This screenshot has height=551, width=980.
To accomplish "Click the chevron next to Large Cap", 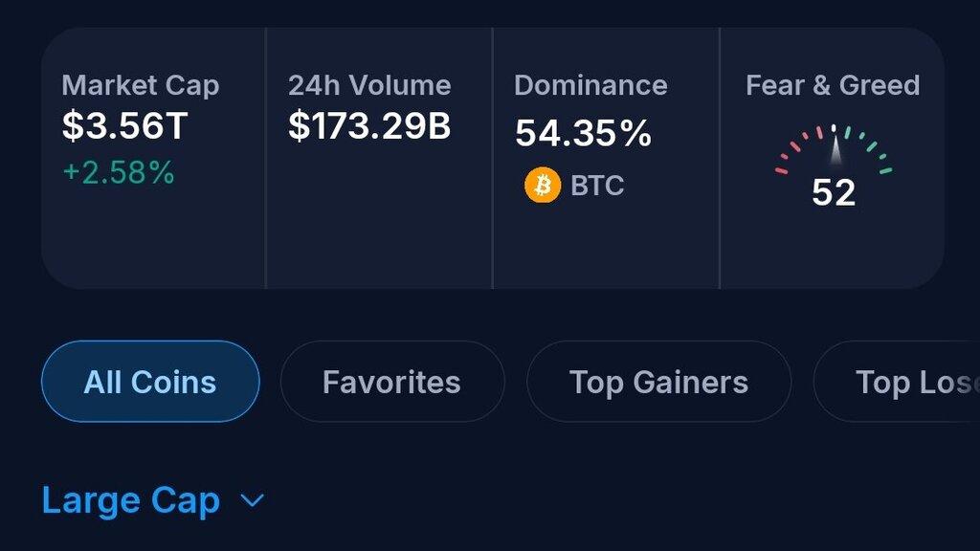I will point(251,500).
